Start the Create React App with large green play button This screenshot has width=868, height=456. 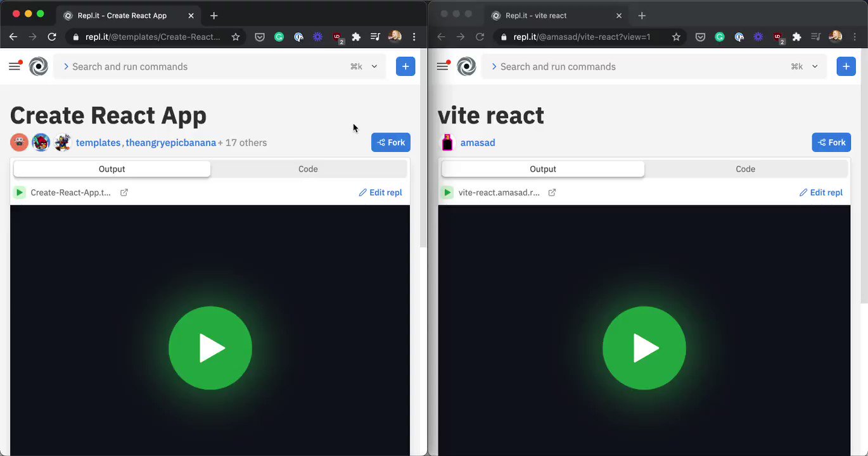tap(210, 348)
